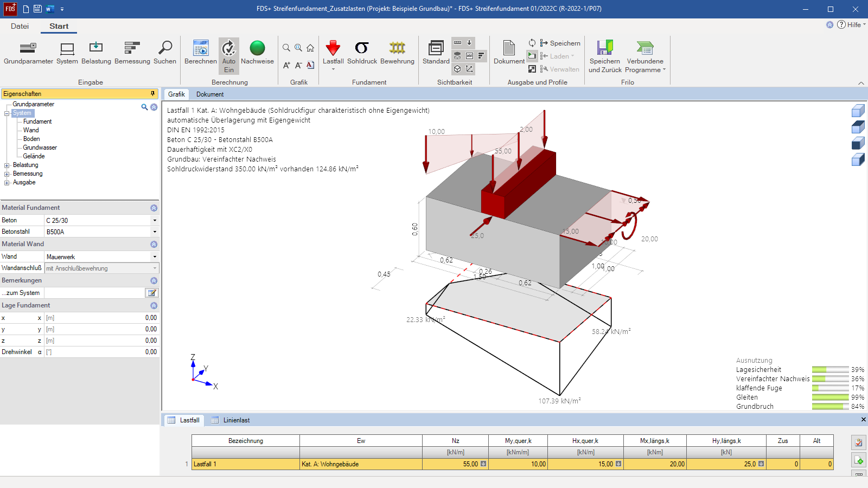
Task: Decrease graphic text size A-
Action: [x=298, y=65]
